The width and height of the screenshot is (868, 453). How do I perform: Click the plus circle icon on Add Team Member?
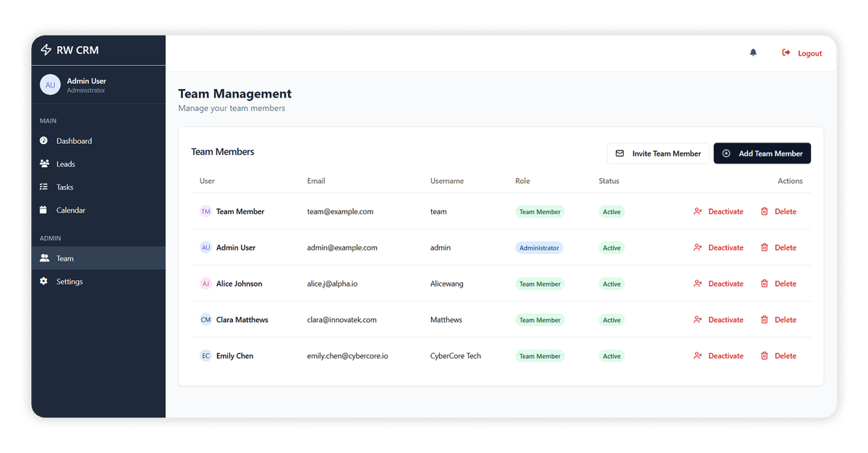pyautogui.click(x=726, y=153)
